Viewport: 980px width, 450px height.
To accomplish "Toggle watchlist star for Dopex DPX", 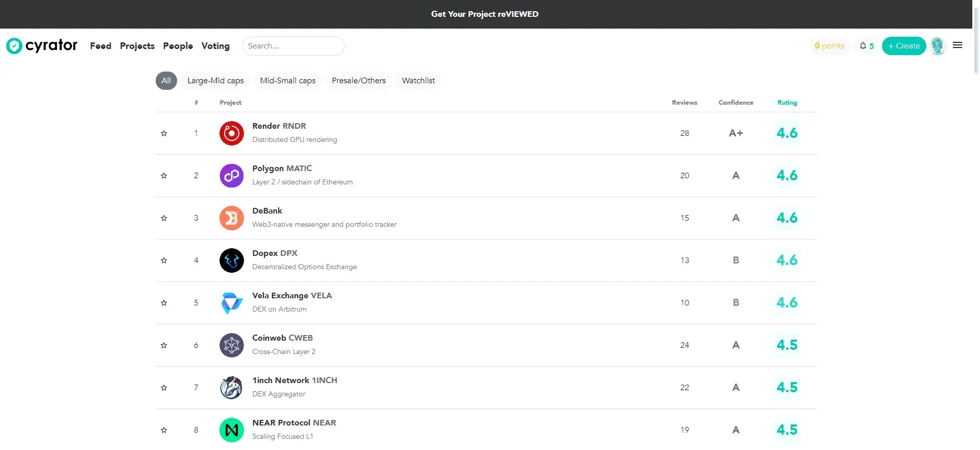I will 164,260.
